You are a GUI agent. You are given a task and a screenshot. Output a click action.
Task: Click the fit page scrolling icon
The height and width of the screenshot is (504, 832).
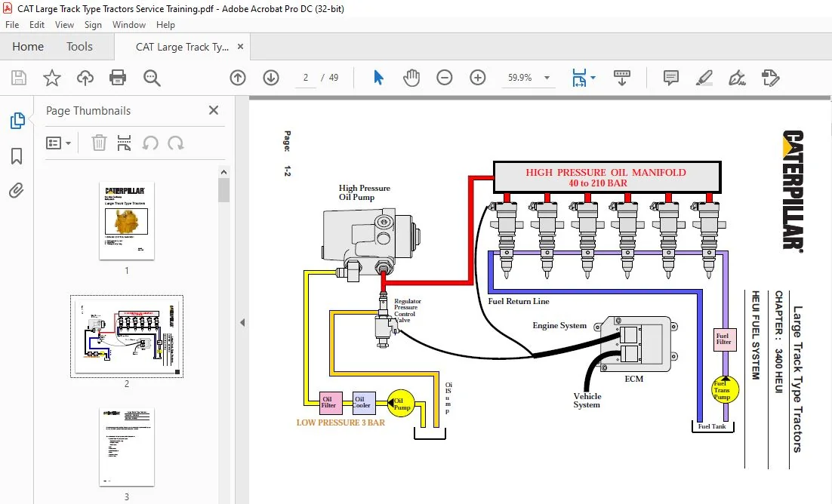point(579,78)
